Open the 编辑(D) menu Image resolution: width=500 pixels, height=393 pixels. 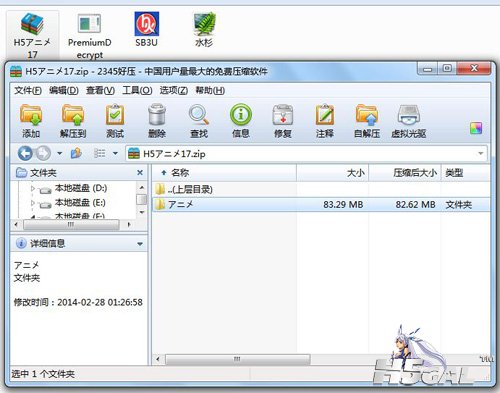pos(64,90)
